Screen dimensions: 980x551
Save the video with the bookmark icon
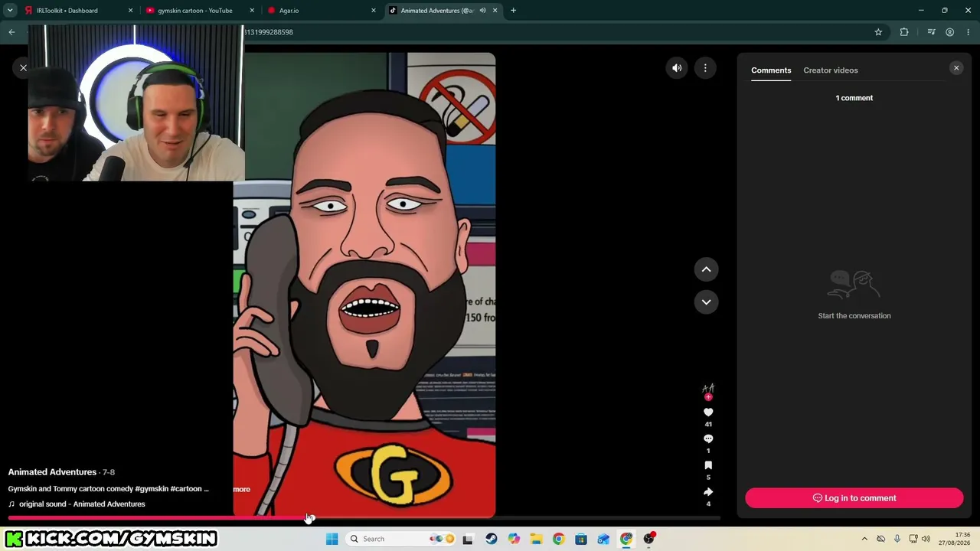pos(708,465)
